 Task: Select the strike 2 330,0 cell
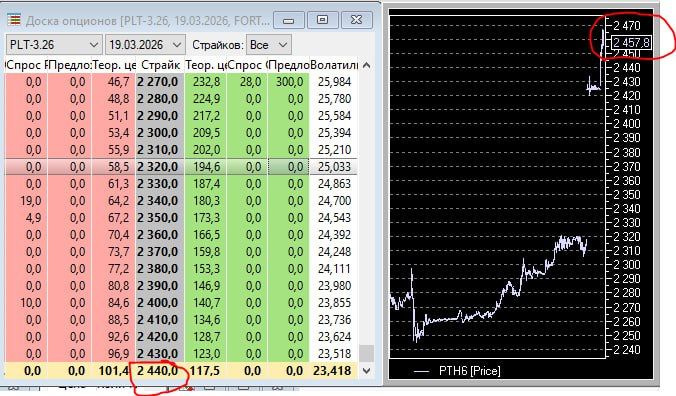click(160, 184)
